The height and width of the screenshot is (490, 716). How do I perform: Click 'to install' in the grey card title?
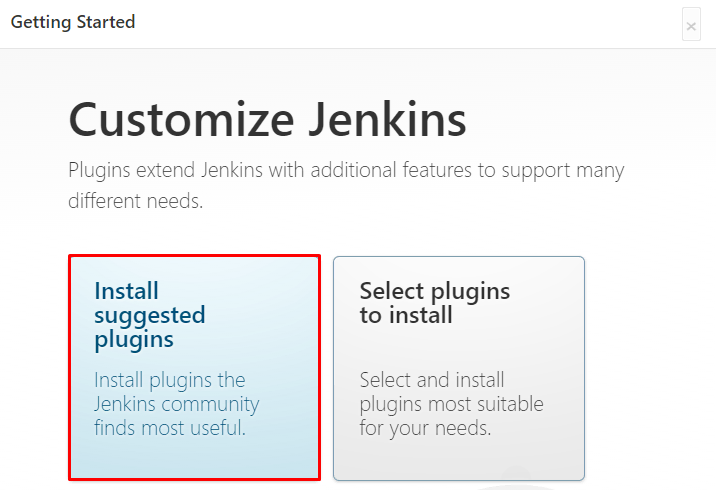pyautogui.click(x=406, y=316)
